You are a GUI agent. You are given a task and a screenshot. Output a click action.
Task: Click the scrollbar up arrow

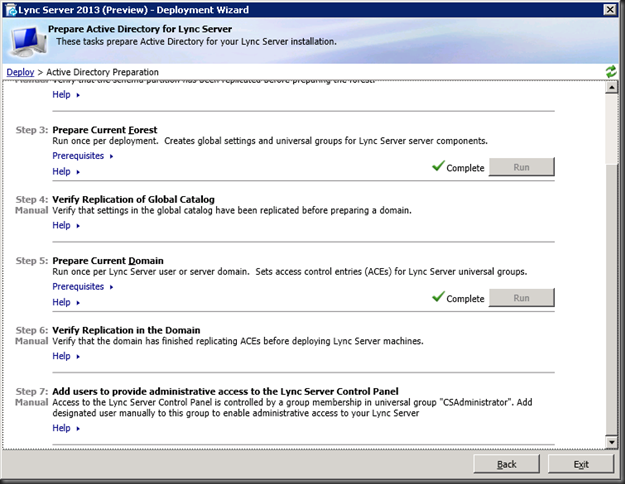click(611, 87)
